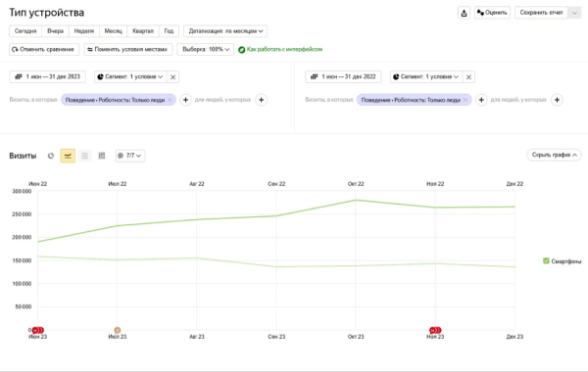Switch chart to stacked area view

pyautogui.click(x=84, y=156)
